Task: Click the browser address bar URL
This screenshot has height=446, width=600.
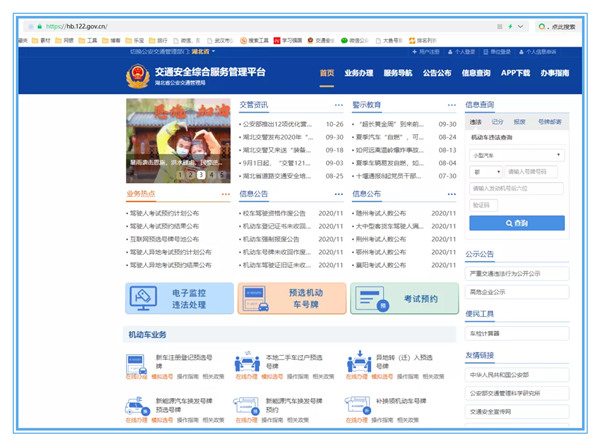Action: (77, 26)
